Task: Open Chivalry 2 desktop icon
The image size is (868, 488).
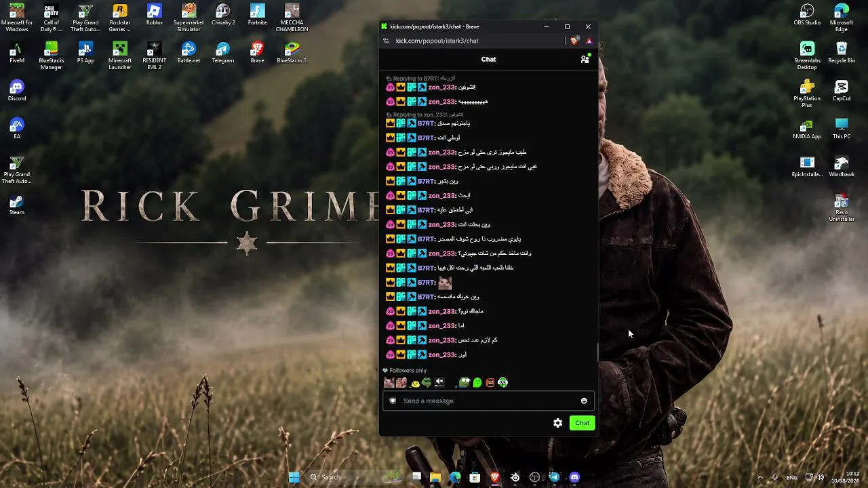Action: click(x=223, y=15)
